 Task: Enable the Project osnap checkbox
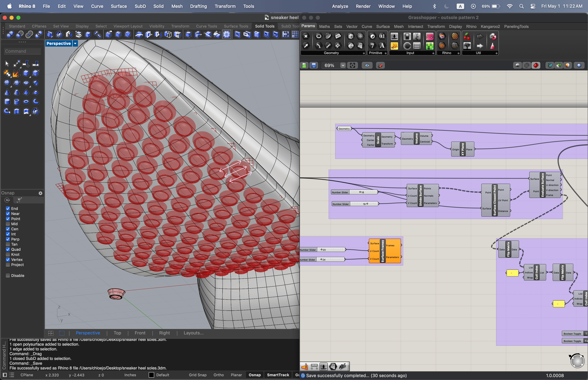8,265
